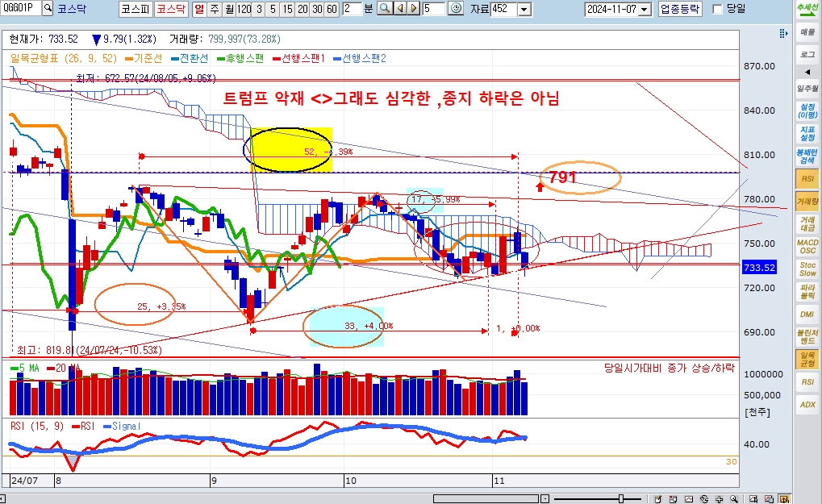
Task: Toggle the 볼린저밴드 indicator
Action: tap(807, 336)
